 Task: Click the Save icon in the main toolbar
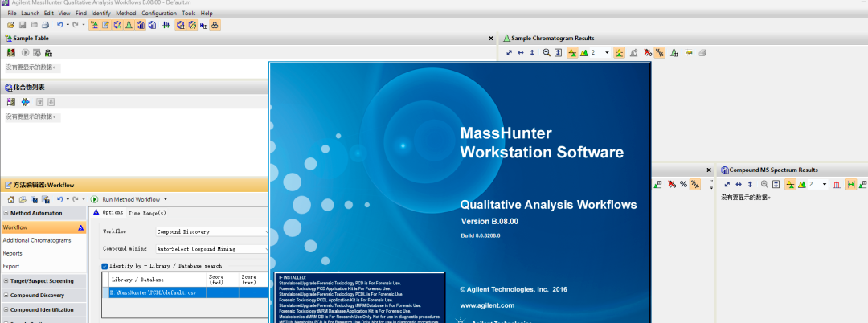(23, 25)
